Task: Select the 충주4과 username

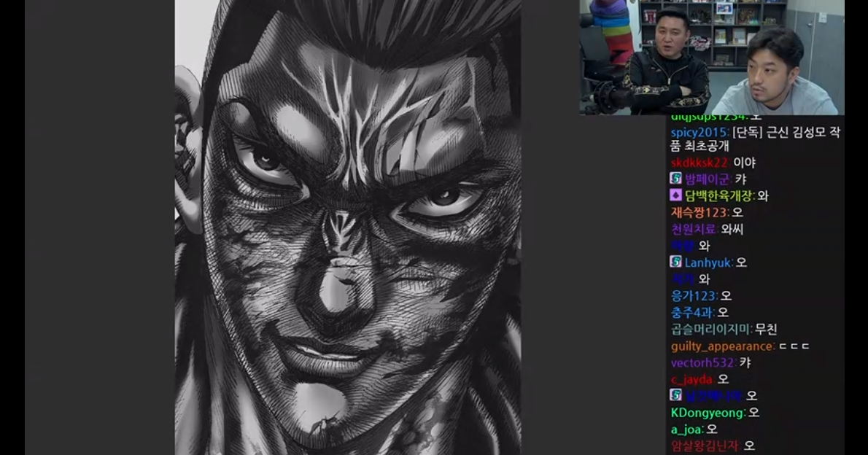Action: [x=692, y=312]
